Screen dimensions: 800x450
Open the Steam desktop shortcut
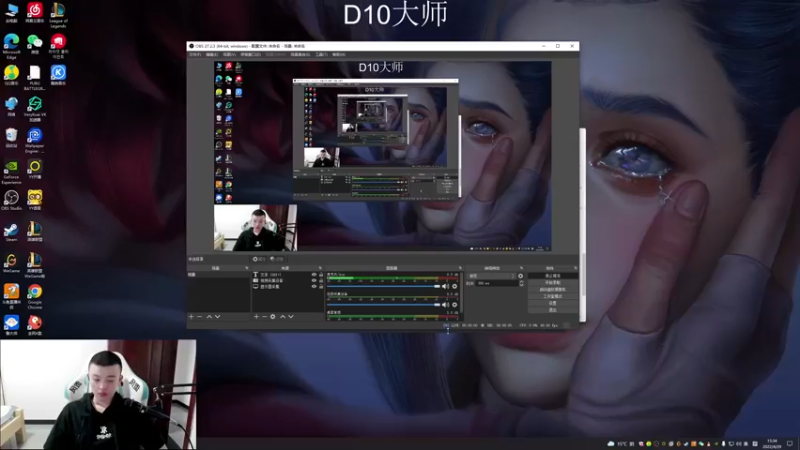click(x=11, y=231)
